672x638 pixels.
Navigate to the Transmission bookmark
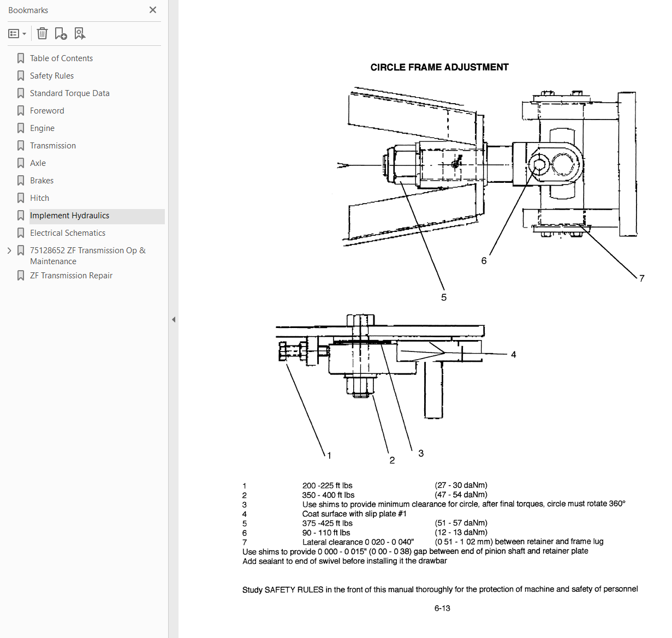[x=53, y=146]
